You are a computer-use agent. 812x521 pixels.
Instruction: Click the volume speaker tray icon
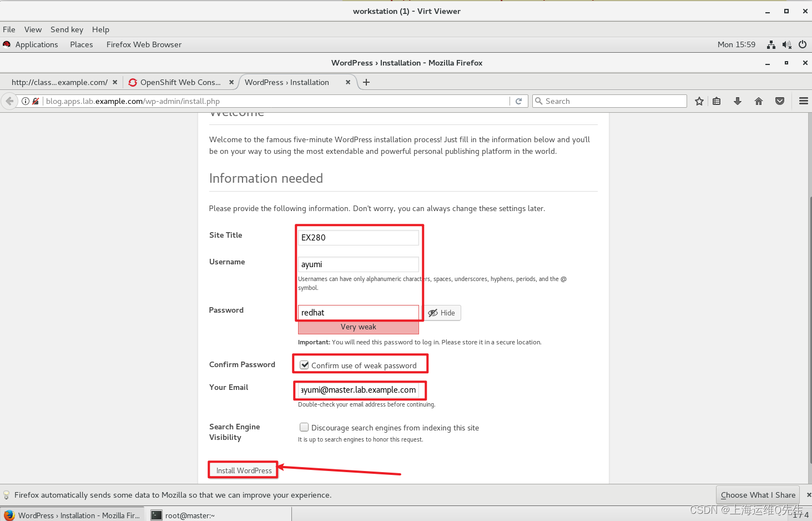(786, 44)
